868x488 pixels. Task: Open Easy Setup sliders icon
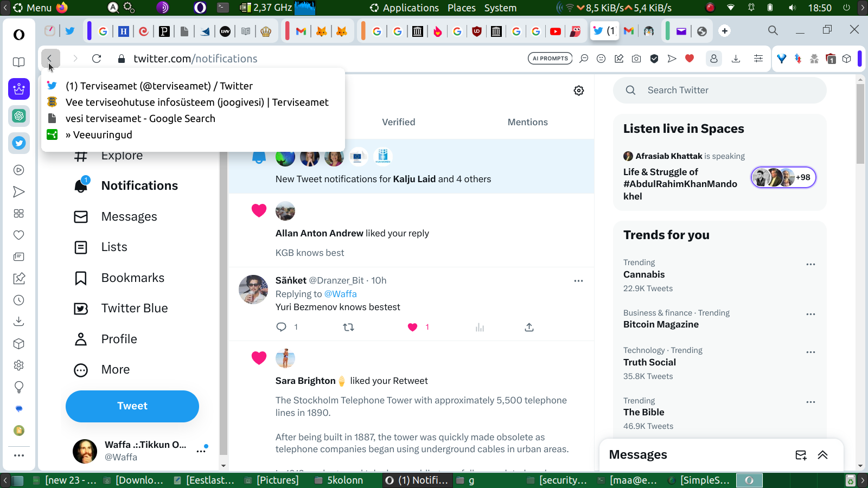(758, 59)
